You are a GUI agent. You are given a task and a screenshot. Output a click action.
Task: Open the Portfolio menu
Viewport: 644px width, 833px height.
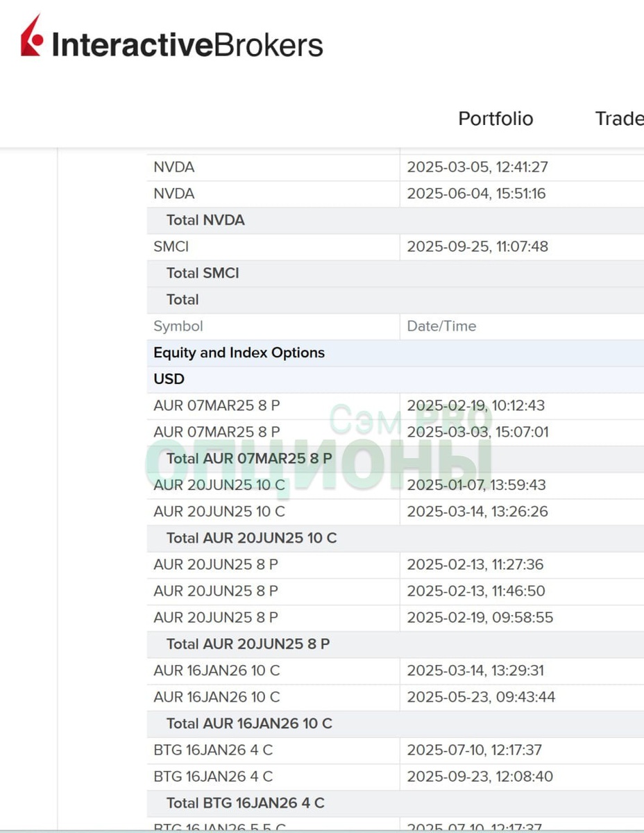(x=495, y=119)
